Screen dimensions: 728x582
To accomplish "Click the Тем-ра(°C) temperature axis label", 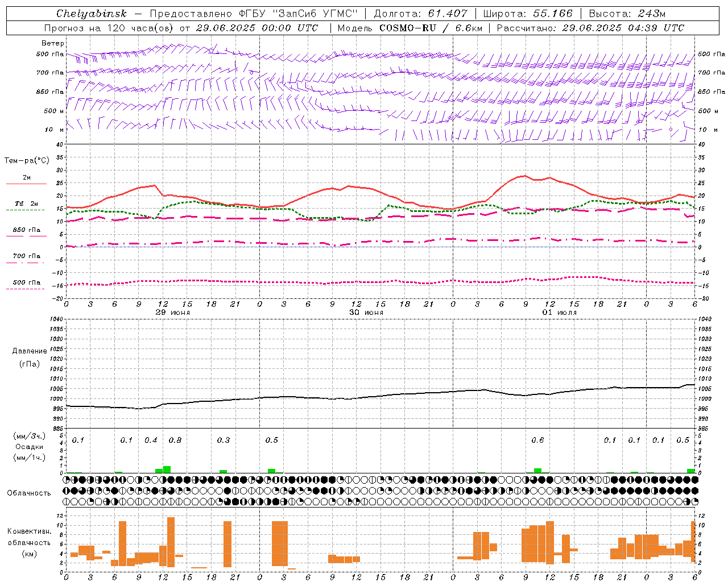I will (27, 161).
